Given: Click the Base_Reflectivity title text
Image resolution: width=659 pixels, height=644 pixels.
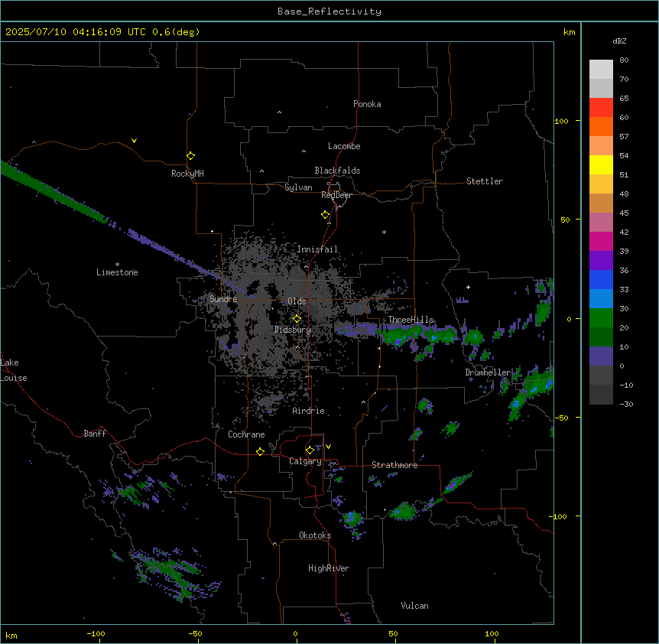Looking at the screenshot, I should click(329, 11).
